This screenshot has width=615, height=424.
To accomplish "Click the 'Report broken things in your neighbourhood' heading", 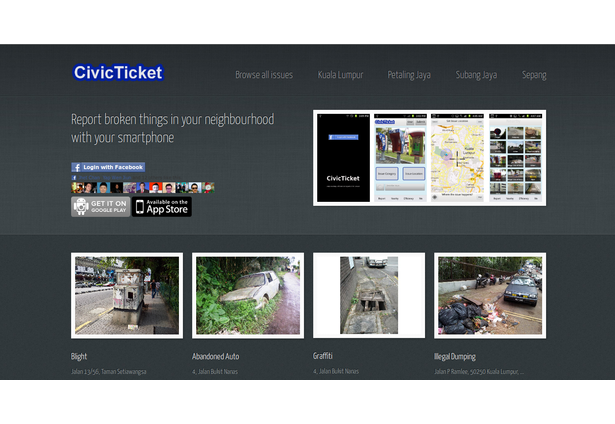I will click(173, 128).
